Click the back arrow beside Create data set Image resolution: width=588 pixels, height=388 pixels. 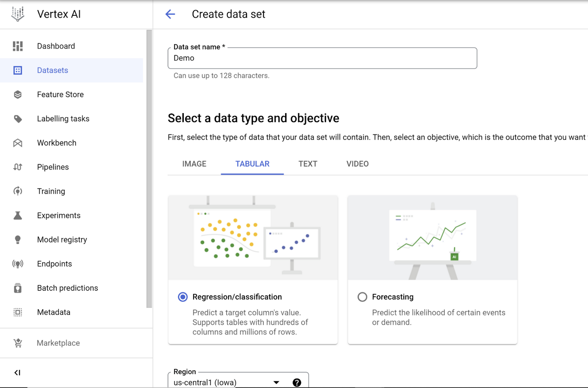(170, 14)
